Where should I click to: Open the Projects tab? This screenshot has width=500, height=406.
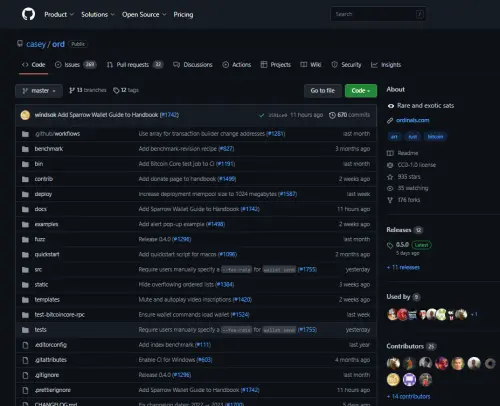click(276, 65)
